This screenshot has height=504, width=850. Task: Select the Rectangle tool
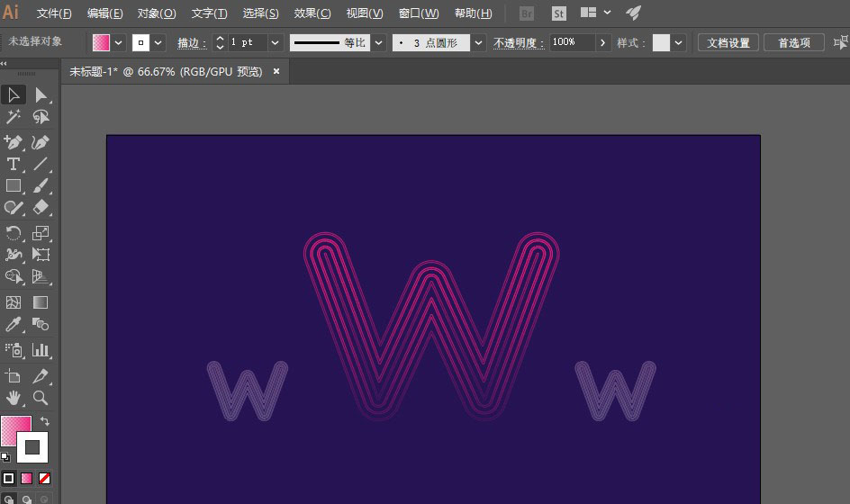coord(14,185)
